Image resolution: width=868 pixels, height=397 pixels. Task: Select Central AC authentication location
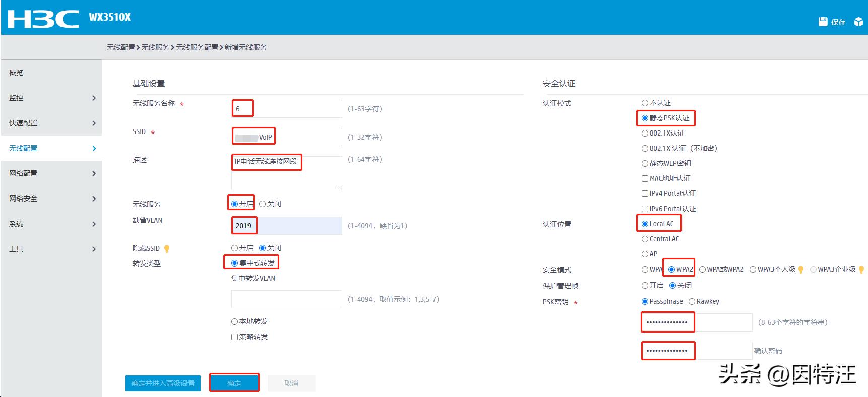[x=645, y=239]
